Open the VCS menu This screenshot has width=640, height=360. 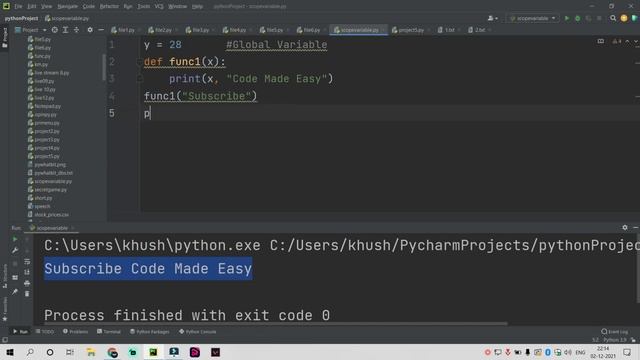coord(159,6)
